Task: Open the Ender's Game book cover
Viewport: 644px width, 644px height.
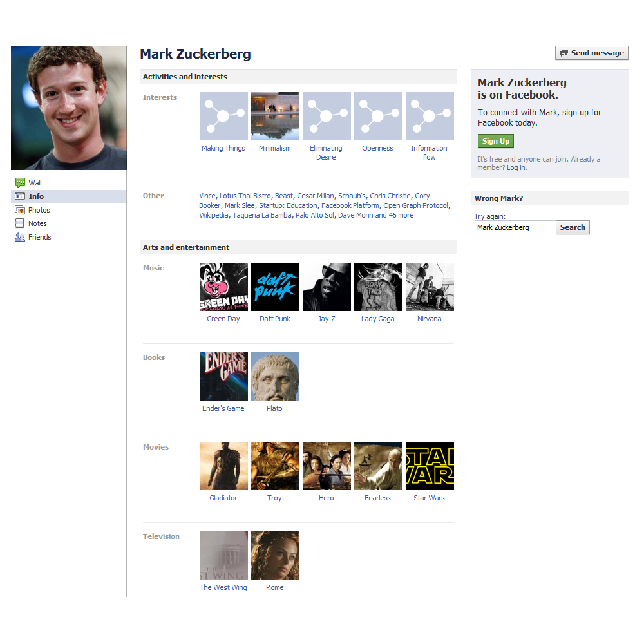Action: click(224, 377)
